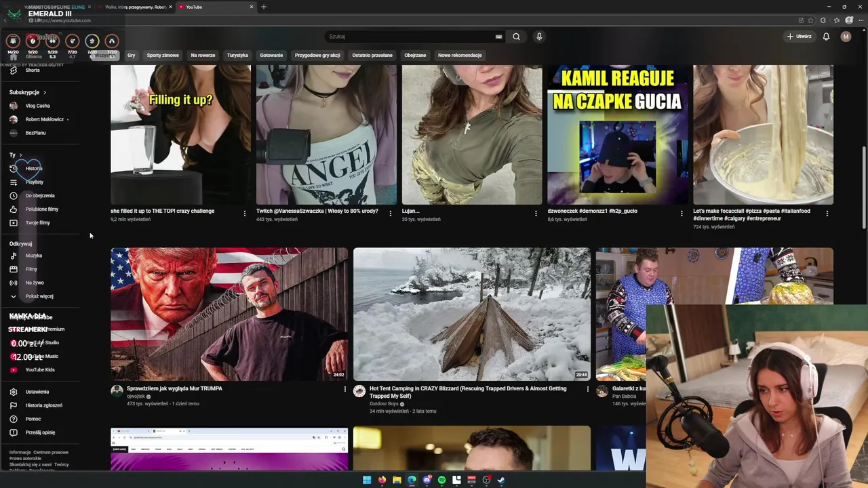Click the Windows Start button
868x488 pixels.
pos(367,480)
